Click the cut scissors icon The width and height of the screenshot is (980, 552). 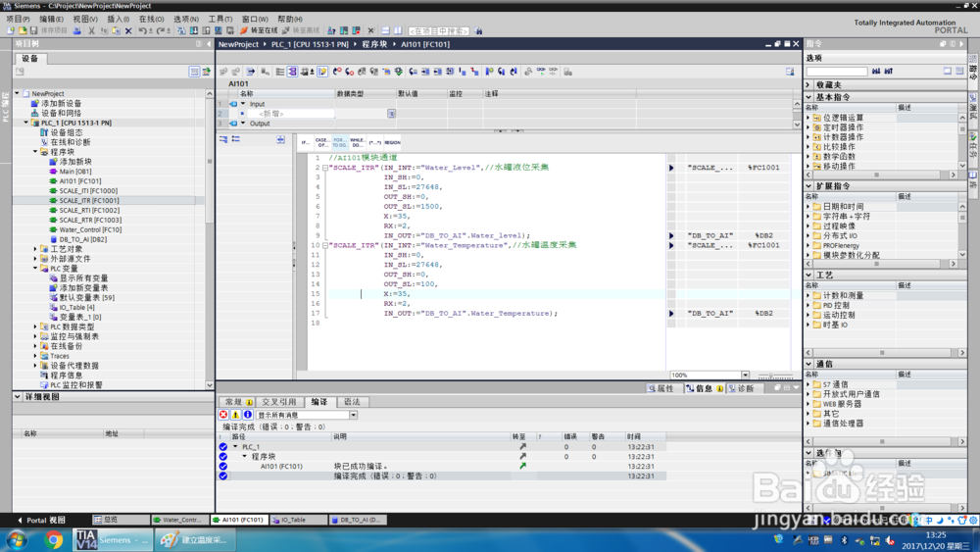pyautogui.click(x=91, y=30)
